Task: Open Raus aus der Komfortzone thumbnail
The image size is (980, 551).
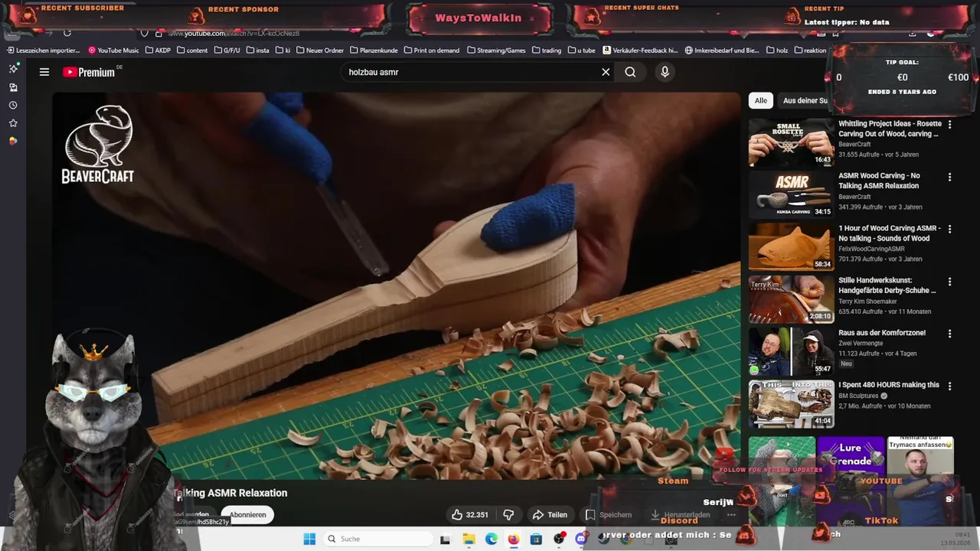Action: (x=791, y=351)
